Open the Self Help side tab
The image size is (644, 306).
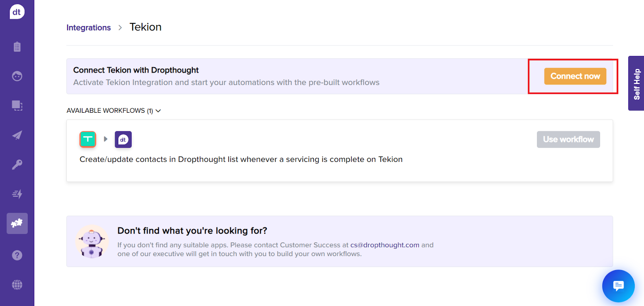point(636,83)
